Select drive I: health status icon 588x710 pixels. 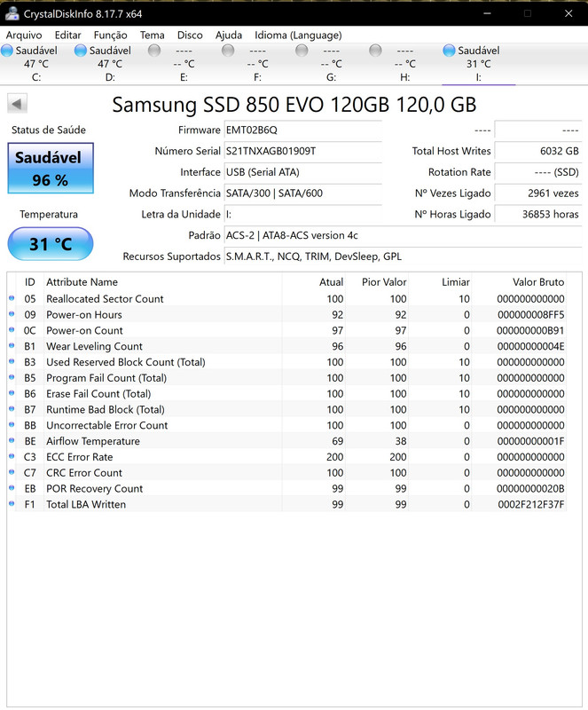coord(449,51)
